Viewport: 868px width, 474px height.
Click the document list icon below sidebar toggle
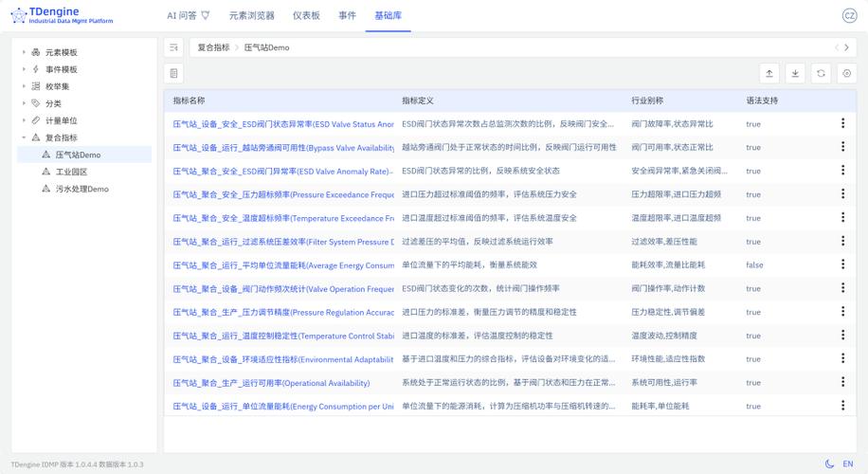(x=173, y=74)
